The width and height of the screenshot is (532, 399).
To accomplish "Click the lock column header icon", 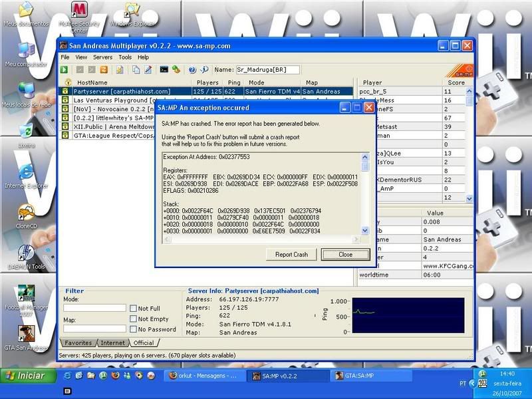I will [68, 82].
